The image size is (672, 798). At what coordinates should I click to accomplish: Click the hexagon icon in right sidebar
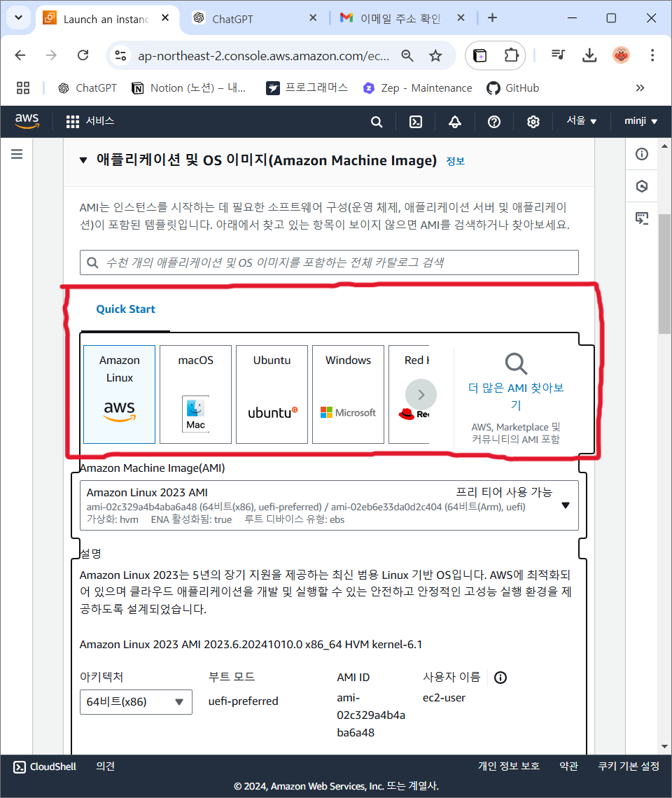point(642,186)
